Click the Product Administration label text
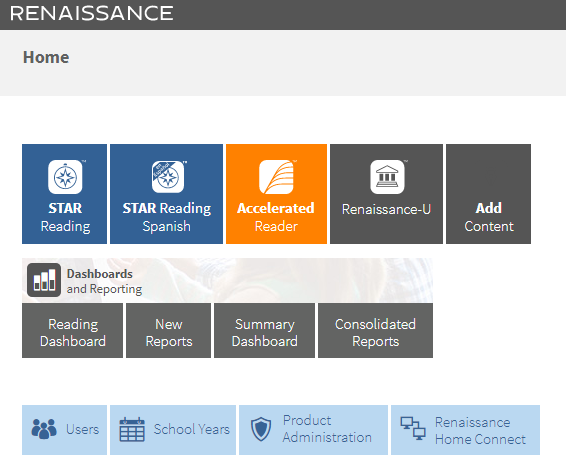 tap(327, 429)
